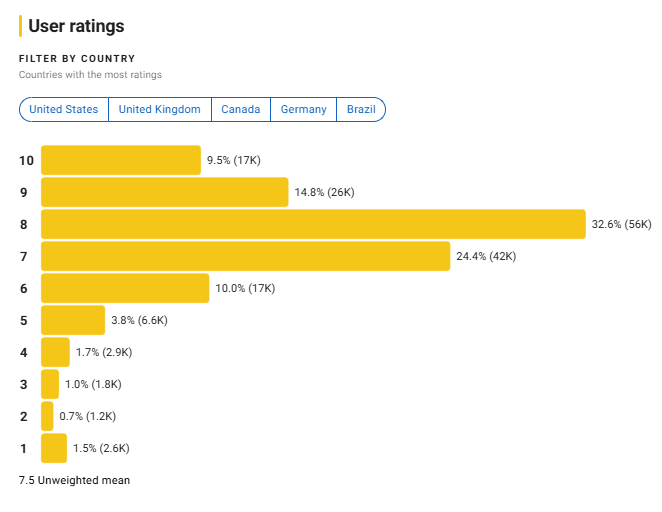Choose the Germany country filter
662x512 pixels.
304,110
